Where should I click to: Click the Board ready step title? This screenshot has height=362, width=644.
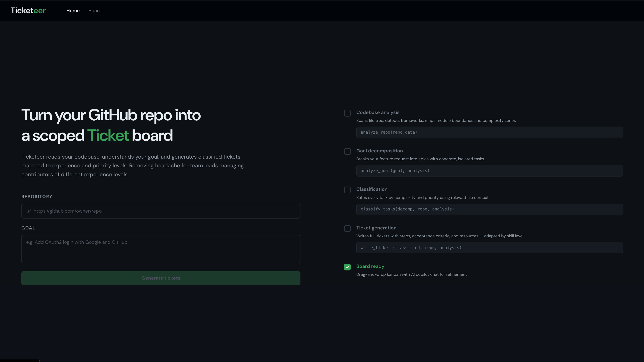coord(370,266)
